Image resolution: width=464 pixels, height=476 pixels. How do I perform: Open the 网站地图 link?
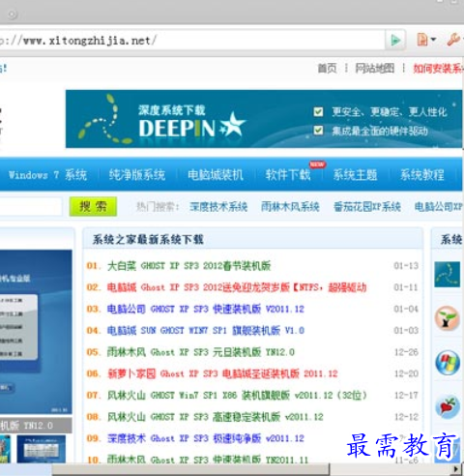pos(375,69)
